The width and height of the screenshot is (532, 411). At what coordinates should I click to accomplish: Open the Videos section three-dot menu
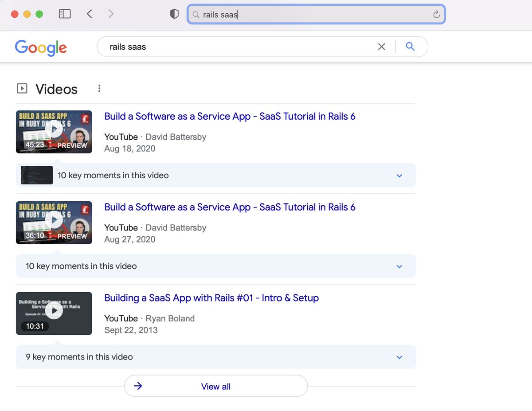[x=99, y=89]
